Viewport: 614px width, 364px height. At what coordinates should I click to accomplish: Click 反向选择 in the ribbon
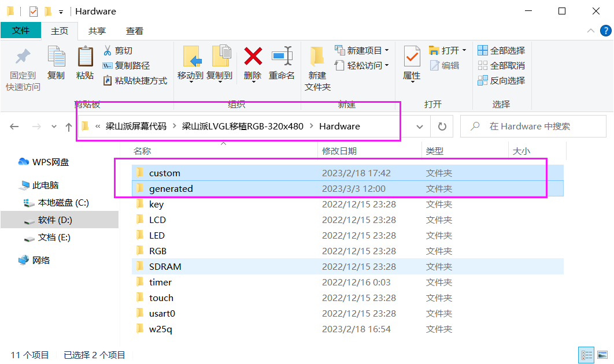click(502, 81)
